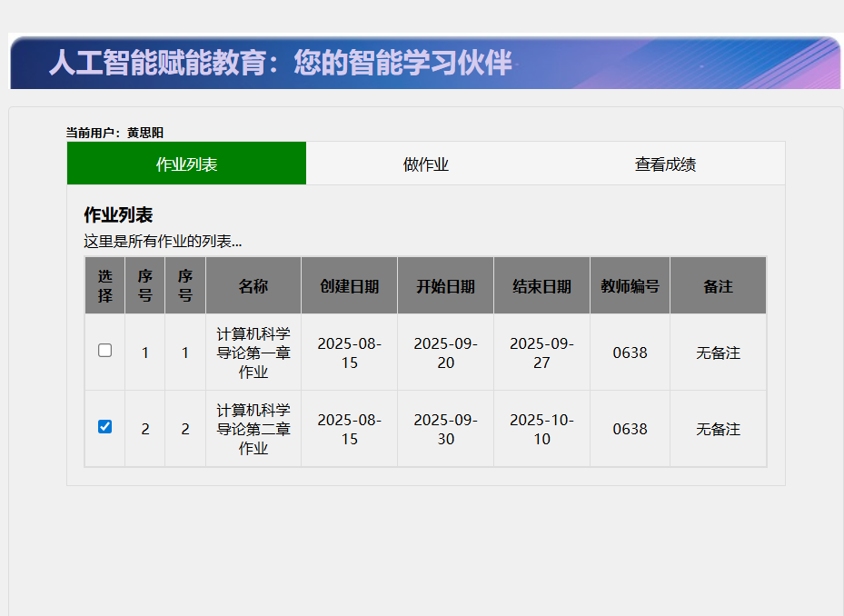Screen dimensions: 844x616
Task: Click the start date 2025-09-30 cell
Action: 445,429
